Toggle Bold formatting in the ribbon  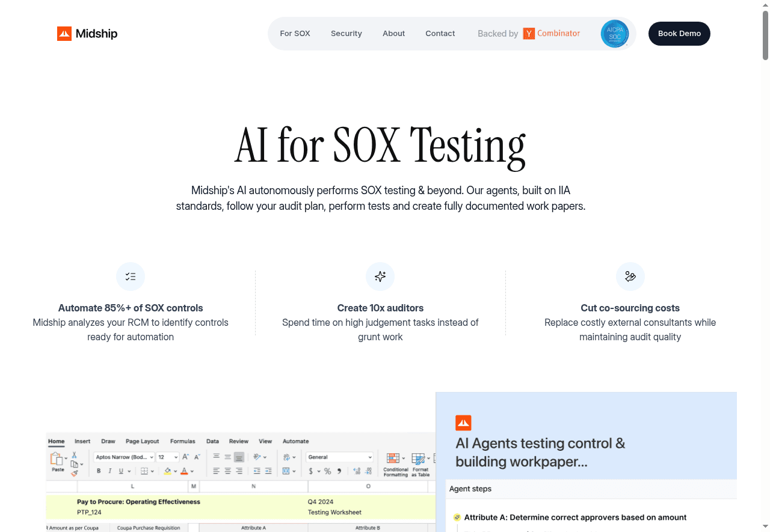[99, 471]
